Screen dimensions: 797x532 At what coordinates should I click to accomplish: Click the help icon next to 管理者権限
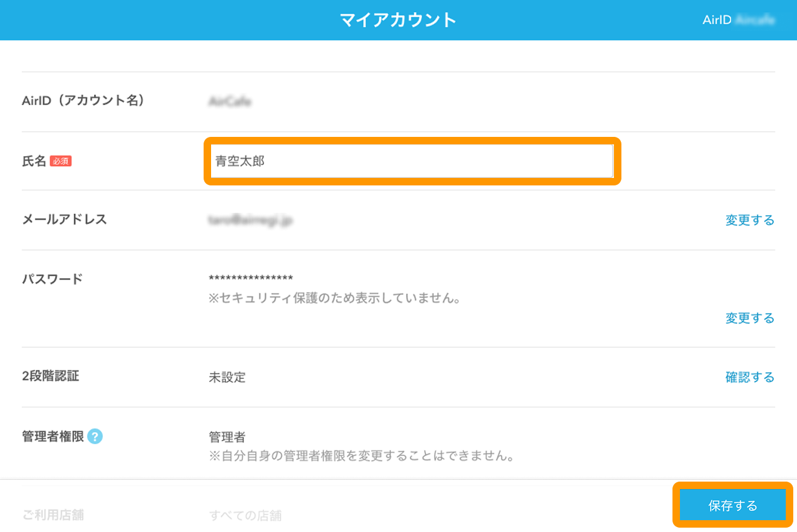[x=94, y=437]
